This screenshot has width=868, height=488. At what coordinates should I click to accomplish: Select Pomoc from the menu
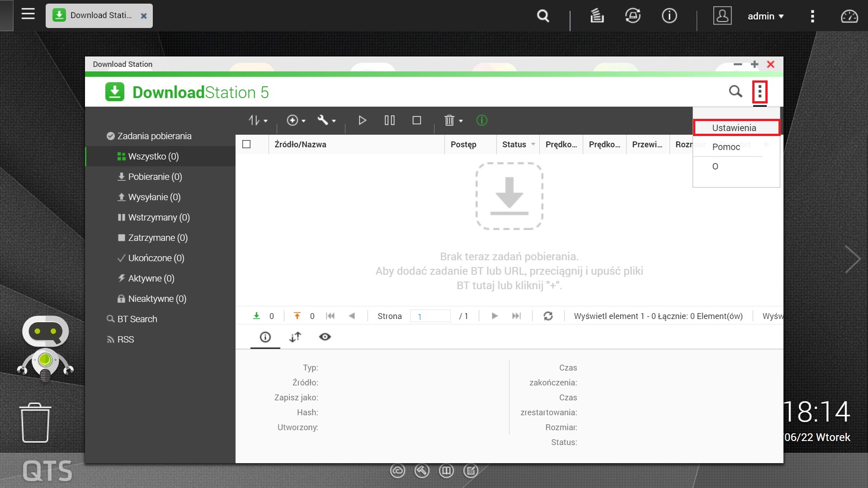tap(726, 147)
